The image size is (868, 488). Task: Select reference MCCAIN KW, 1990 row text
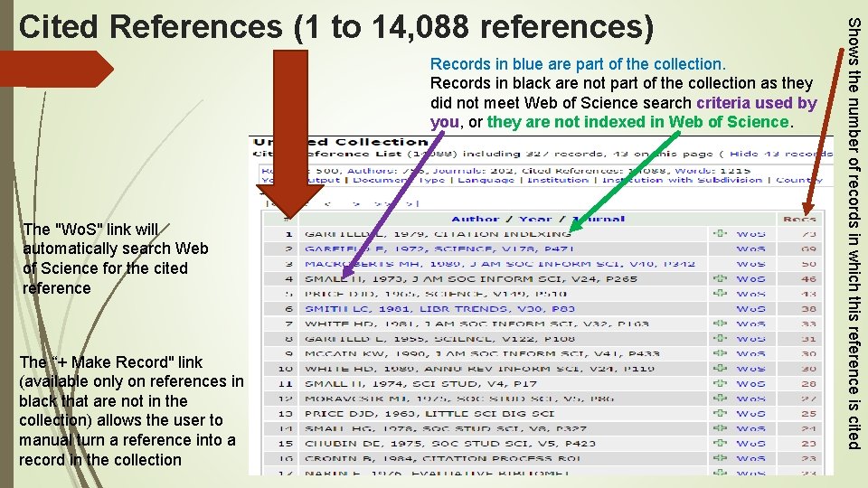pyautogui.click(x=482, y=353)
